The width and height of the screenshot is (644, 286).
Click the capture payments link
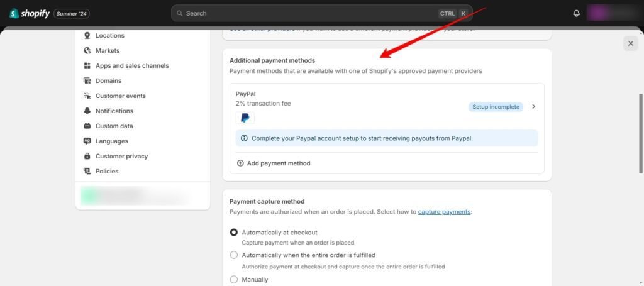point(445,212)
